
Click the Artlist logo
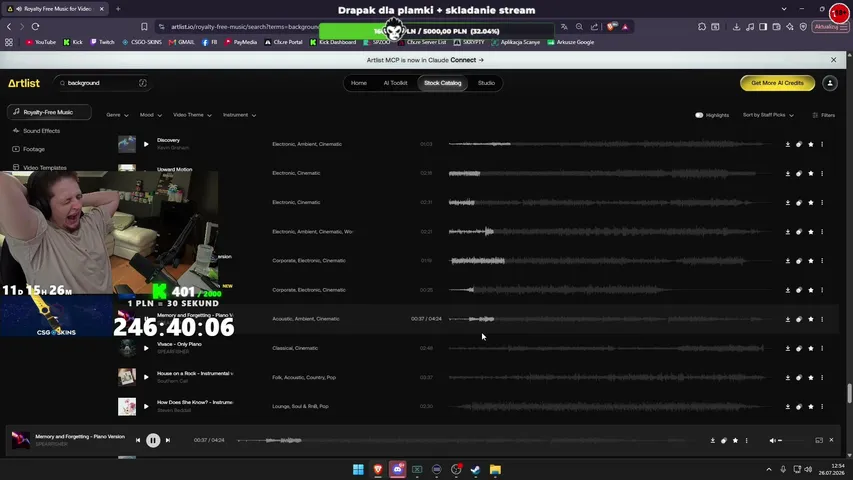[x=24, y=83]
